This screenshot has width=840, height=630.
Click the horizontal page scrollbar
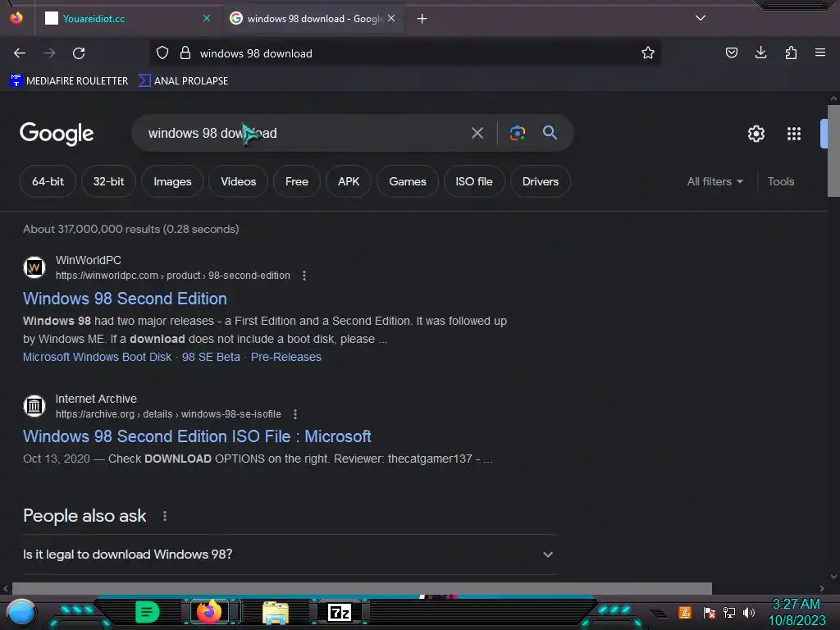(362, 588)
